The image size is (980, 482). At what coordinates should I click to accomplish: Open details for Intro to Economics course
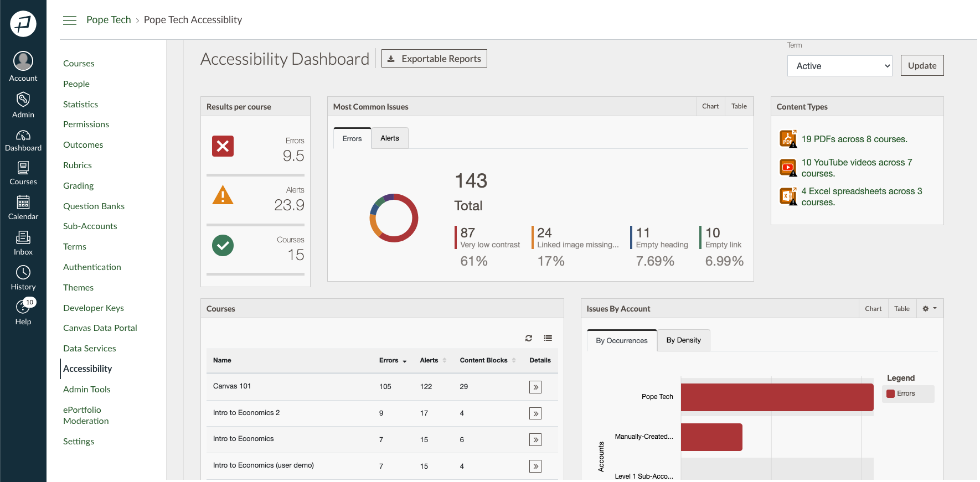(535, 440)
